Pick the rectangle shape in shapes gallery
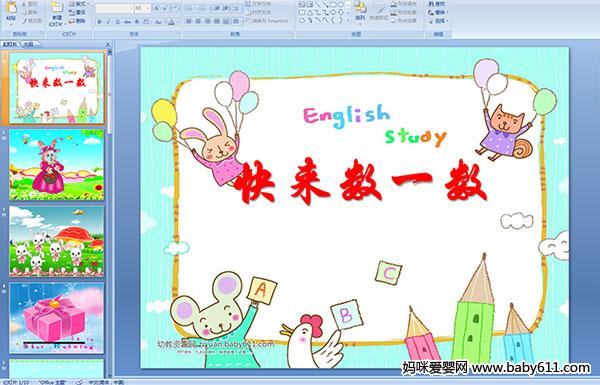Screen dimensions: 600x385 pos(333,4)
